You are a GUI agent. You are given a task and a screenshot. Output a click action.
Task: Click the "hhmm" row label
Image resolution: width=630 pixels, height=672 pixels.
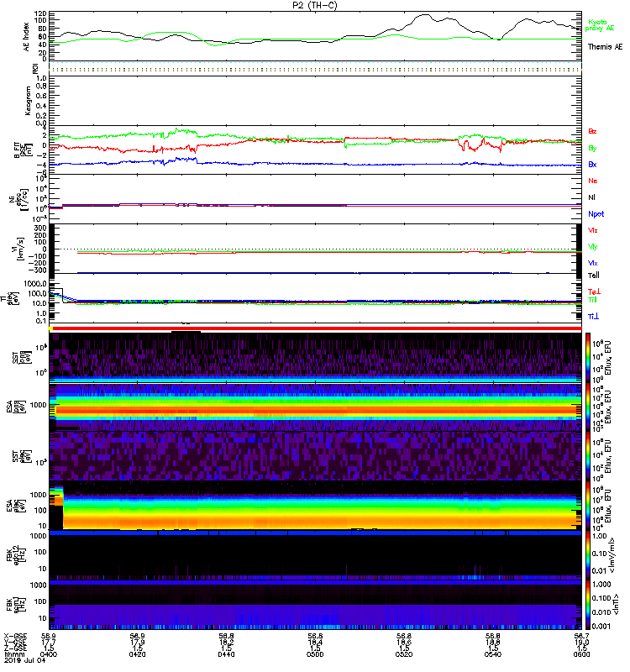(x=13, y=654)
